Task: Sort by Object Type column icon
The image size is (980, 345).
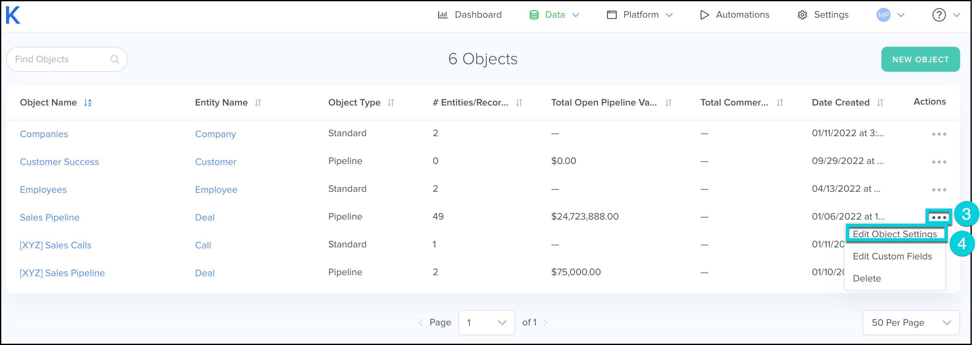Action: click(391, 103)
